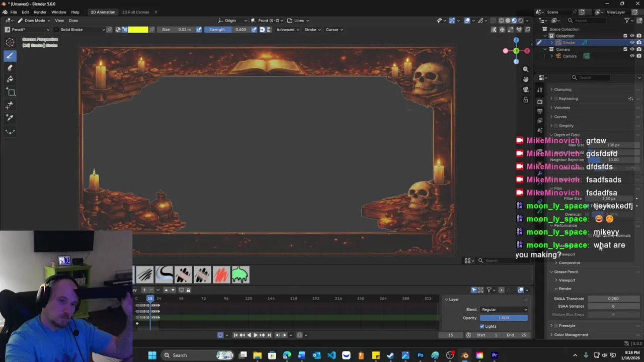Select the Box primitive tool
This screenshot has width=644, height=362.
pos(10,92)
